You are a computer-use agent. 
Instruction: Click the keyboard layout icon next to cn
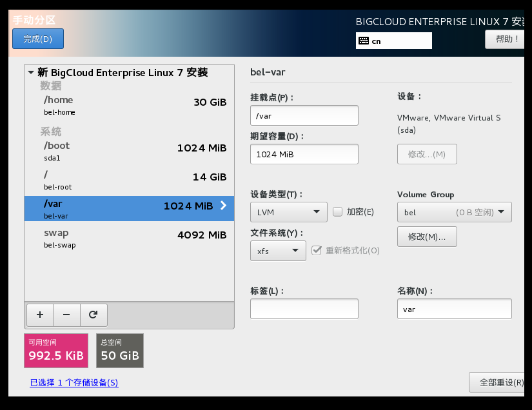364,41
